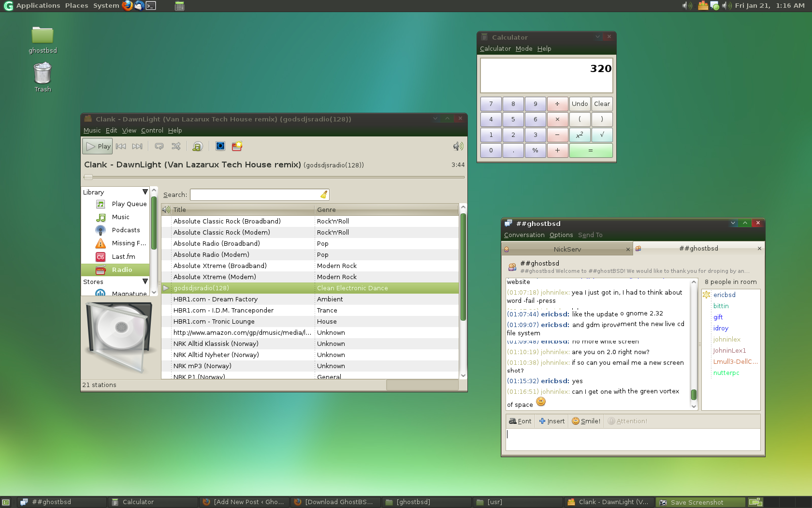The image size is (812, 508).
Task: Open the Smile! emoticon dropdown
Action: [x=586, y=421]
